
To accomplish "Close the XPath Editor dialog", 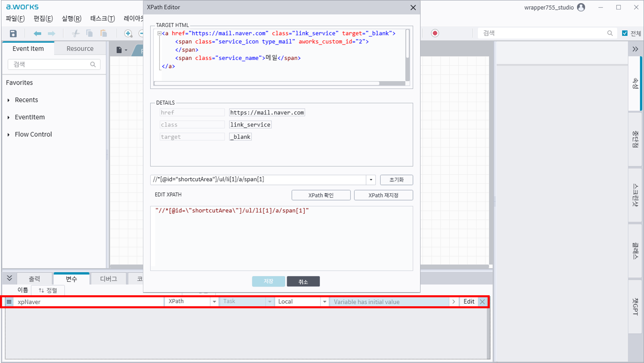I will tap(413, 7).
